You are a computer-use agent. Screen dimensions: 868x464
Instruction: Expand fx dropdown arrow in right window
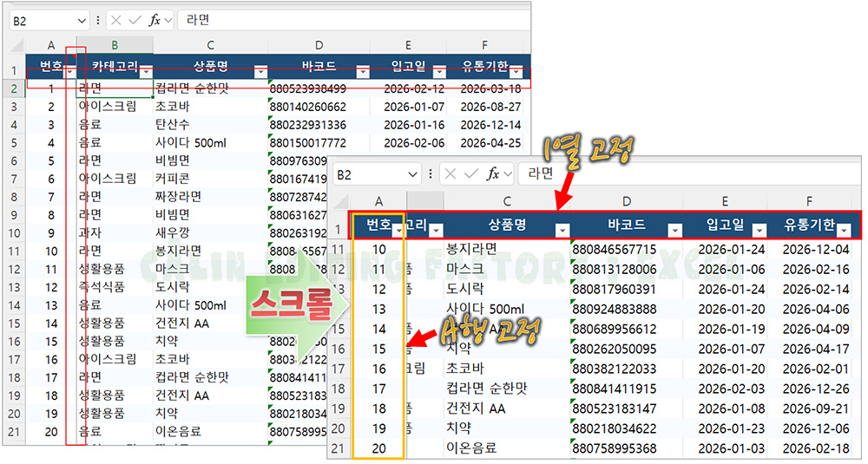508,175
